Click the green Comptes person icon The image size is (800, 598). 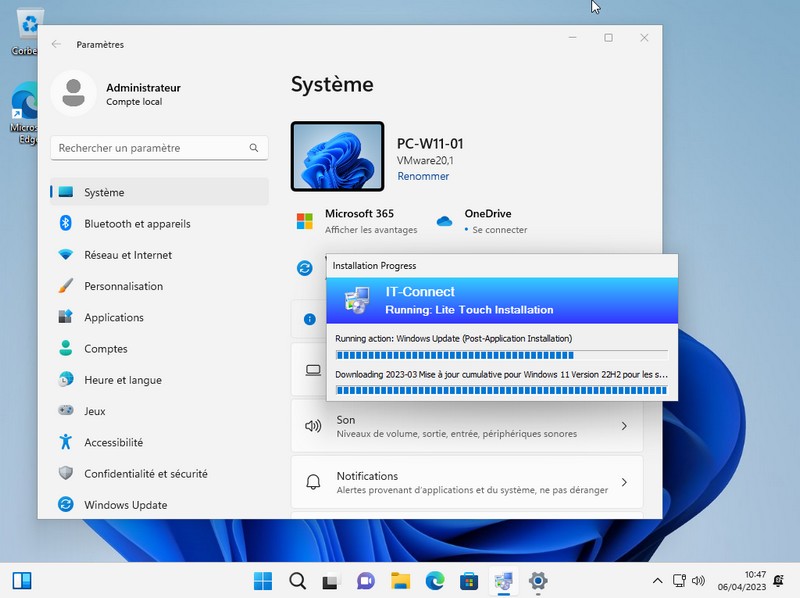[x=65, y=348]
